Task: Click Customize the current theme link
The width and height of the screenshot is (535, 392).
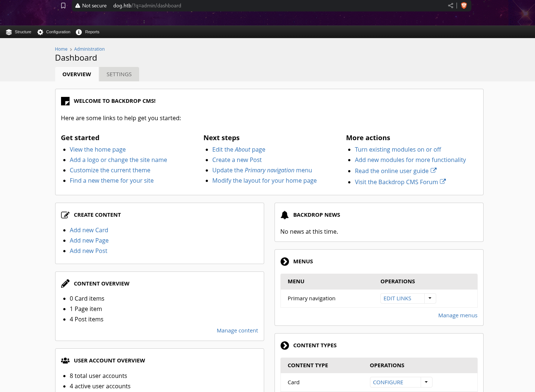Action: pos(110,170)
